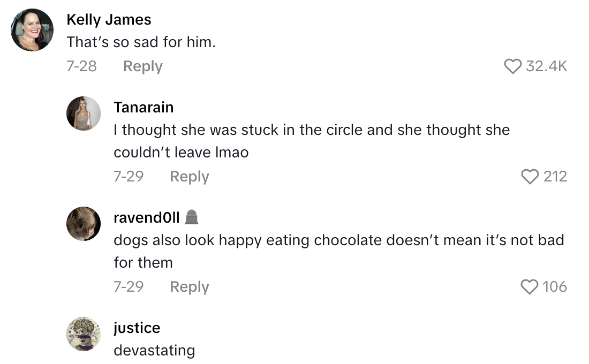589x364 pixels.
Task: Reply to ravend0ll's comment
Action: 189,287
